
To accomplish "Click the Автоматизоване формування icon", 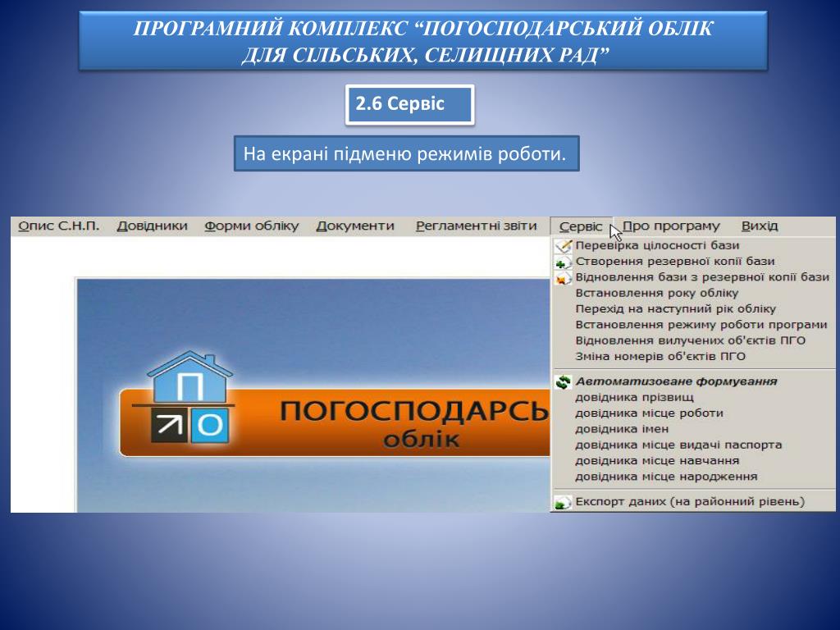I will (563, 382).
